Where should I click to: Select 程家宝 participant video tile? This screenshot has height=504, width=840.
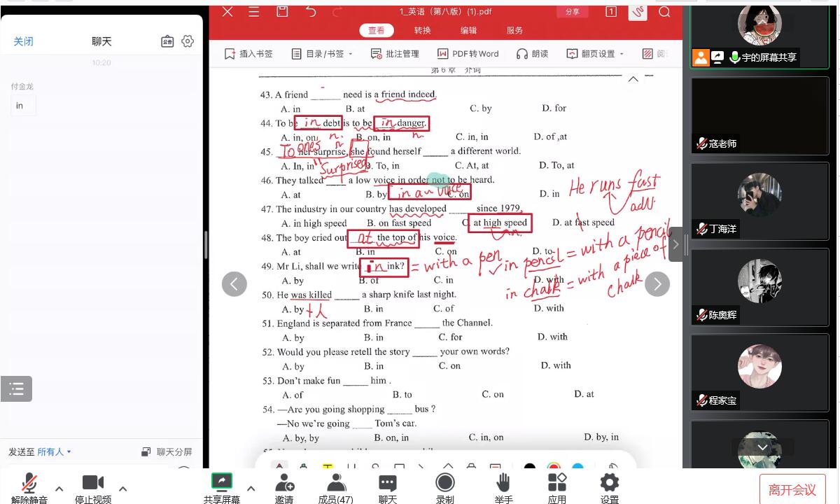pyautogui.click(x=759, y=373)
